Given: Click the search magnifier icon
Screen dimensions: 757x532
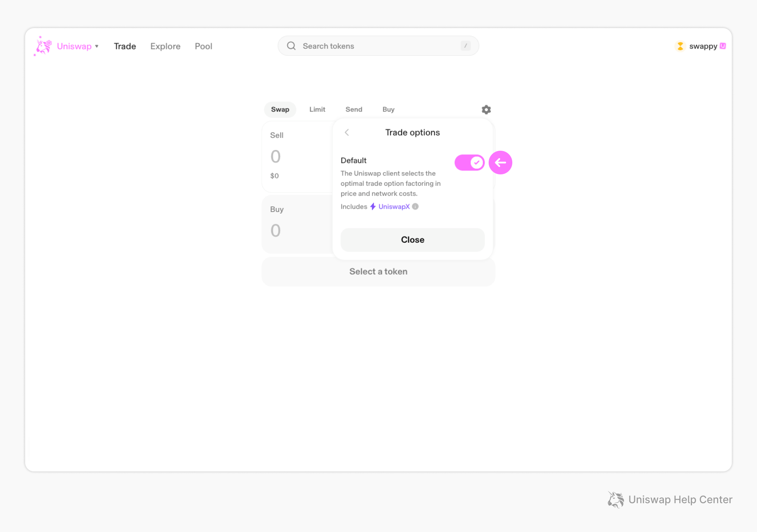Looking at the screenshot, I should pos(291,46).
